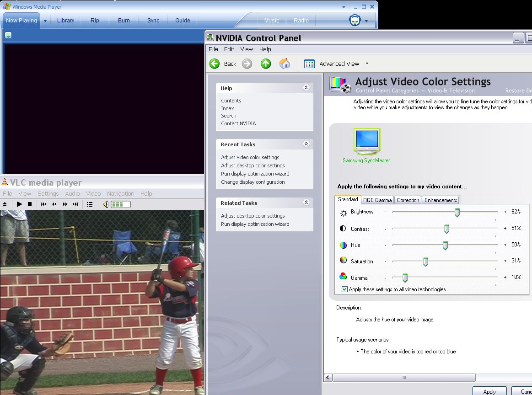Click the VLC cone icon in title bar

(5, 182)
